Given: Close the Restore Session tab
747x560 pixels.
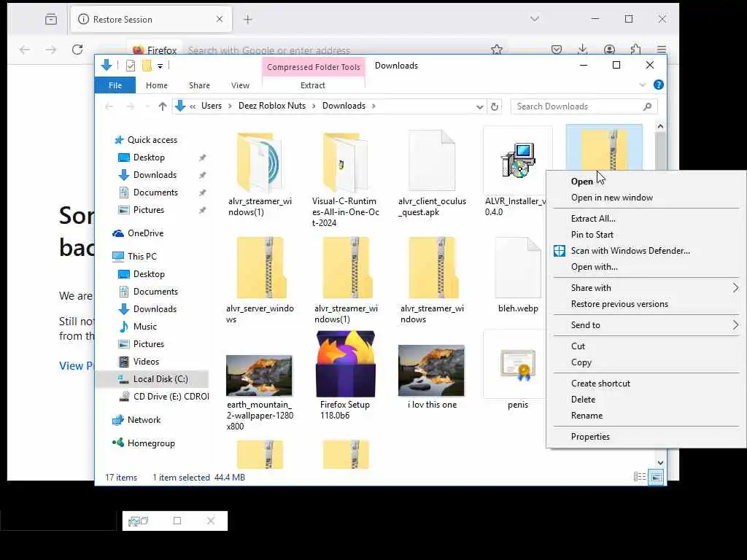Looking at the screenshot, I should tap(219, 19).
